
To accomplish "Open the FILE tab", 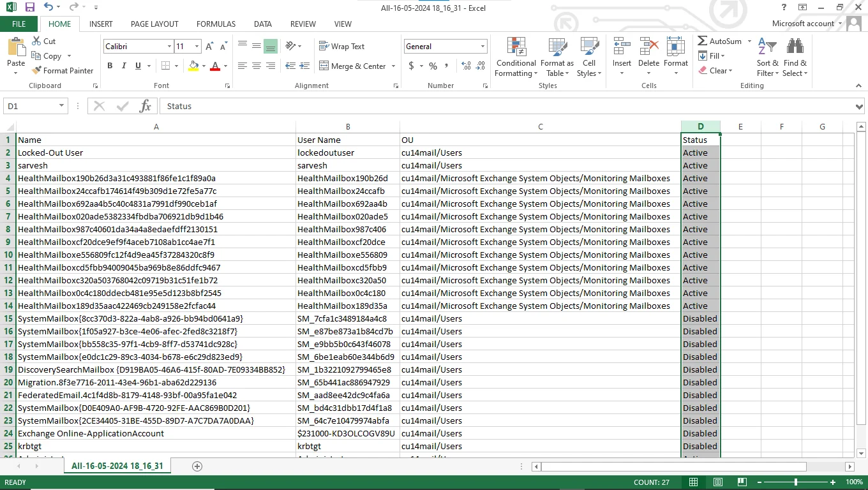I will (19, 24).
